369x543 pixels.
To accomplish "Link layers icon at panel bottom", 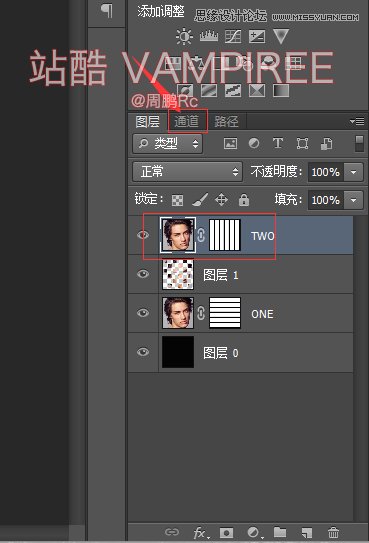I will click(x=172, y=532).
